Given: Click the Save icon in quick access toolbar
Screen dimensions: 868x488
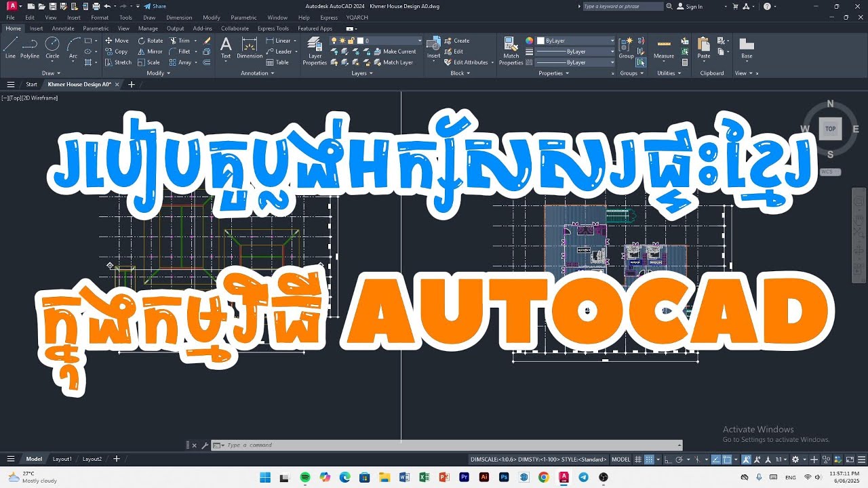Looking at the screenshot, I should point(52,6).
